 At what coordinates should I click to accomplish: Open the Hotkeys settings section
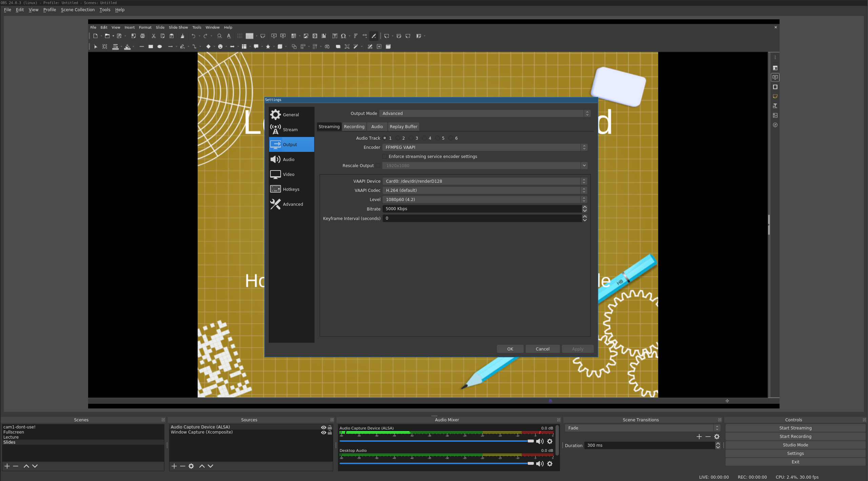pyautogui.click(x=291, y=189)
